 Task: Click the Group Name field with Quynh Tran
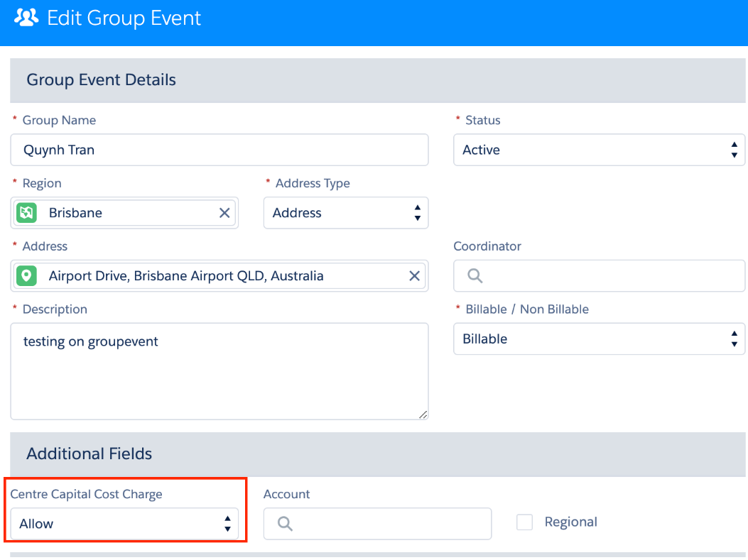click(x=219, y=150)
